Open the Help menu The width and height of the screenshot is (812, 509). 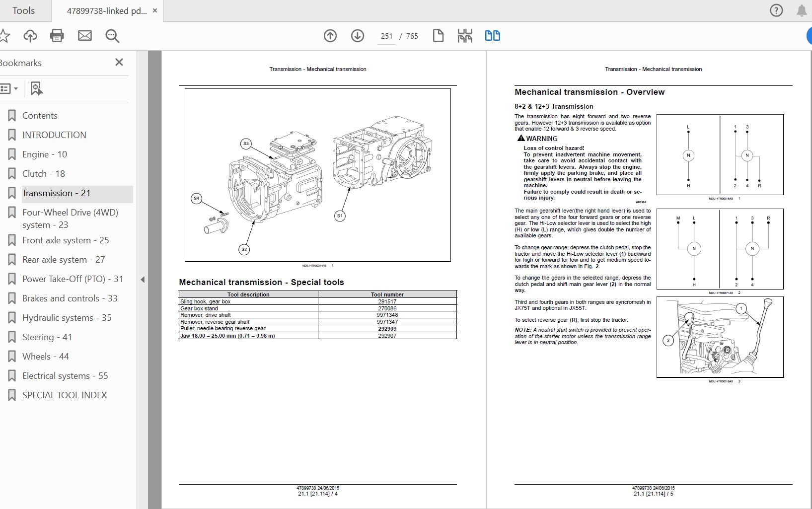(x=775, y=10)
